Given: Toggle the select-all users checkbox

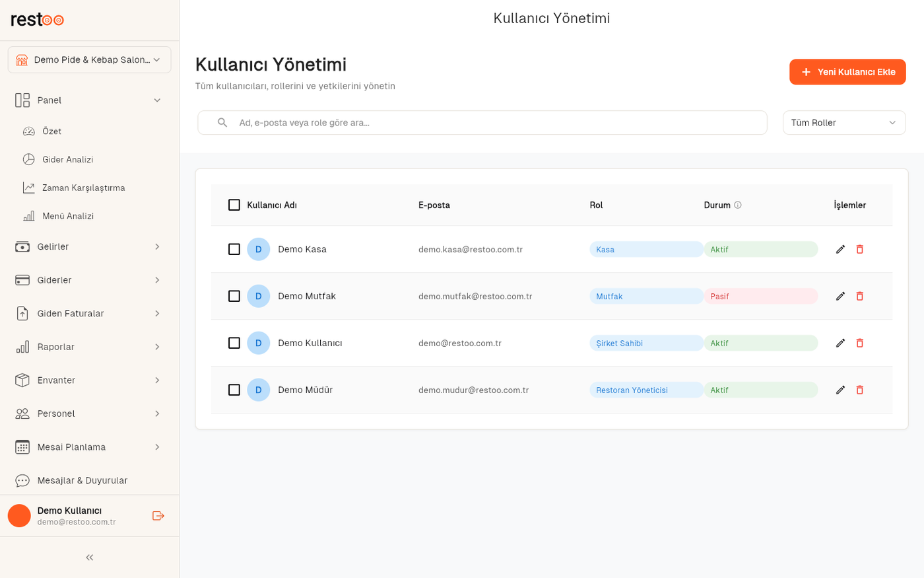Looking at the screenshot, I should (234, 205).
